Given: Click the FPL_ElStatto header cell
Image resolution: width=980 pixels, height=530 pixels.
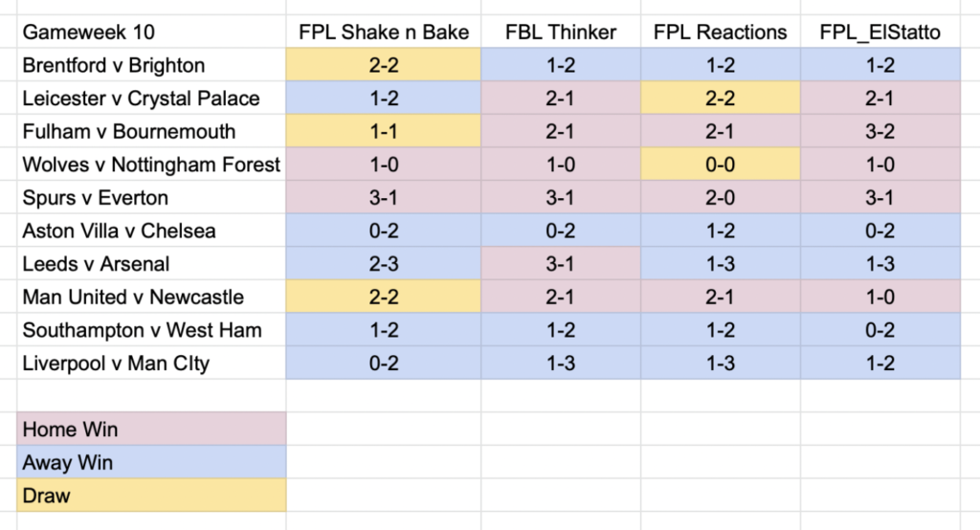Looking at the screenshot, I should click(x=880, y=32).
